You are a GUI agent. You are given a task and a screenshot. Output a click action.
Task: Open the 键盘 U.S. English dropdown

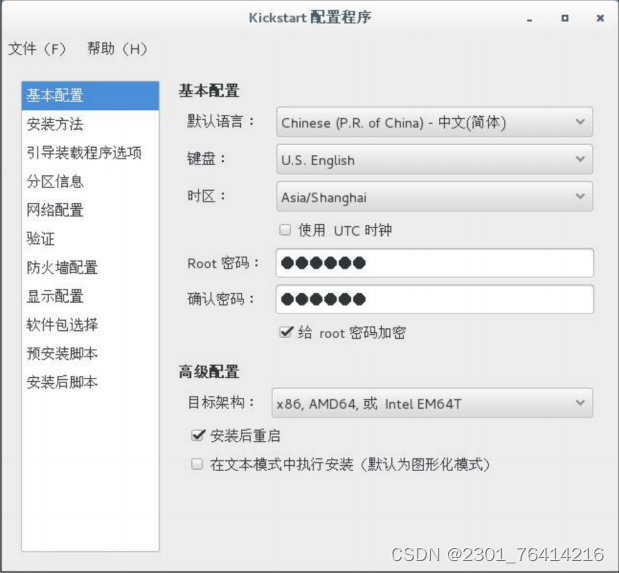tap(434, 159)
